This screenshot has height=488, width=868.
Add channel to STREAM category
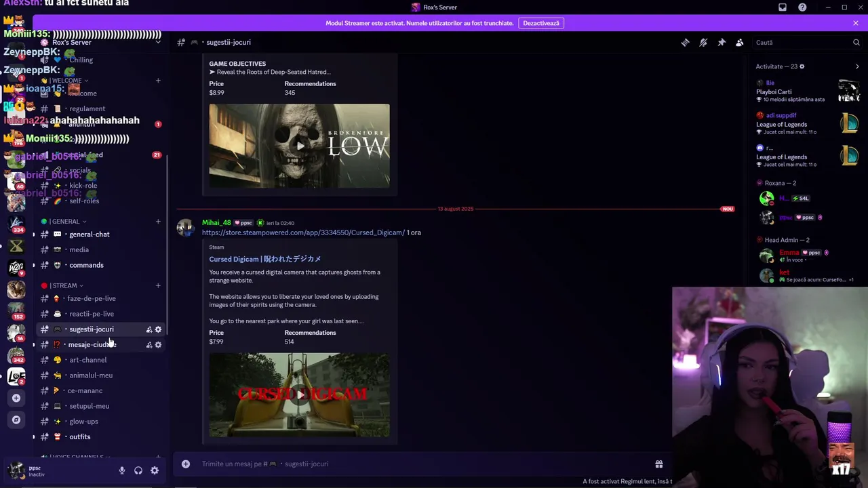click(158, 286)
